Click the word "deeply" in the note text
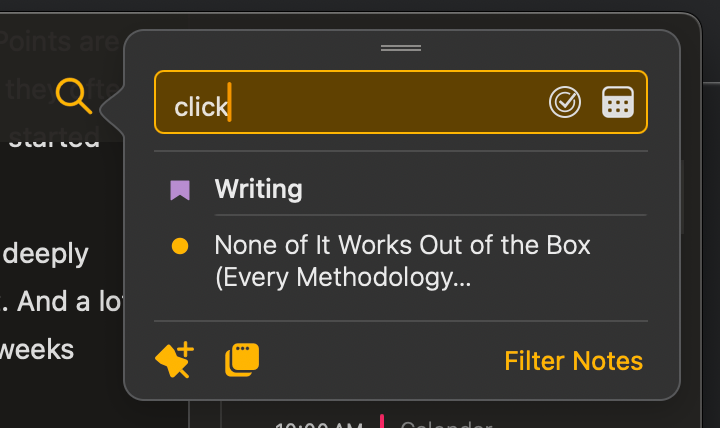Screen dimensions: 720x428 pyautogui.click(x=45, y=254)
